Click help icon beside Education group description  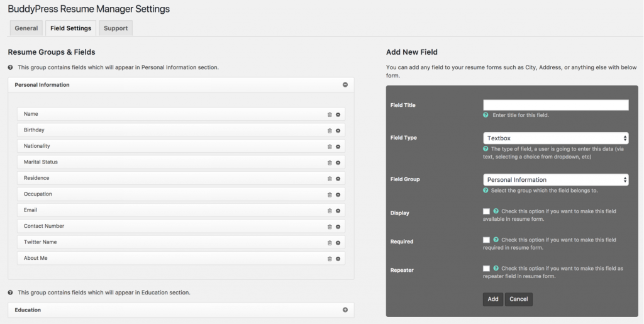pos(10,293)
